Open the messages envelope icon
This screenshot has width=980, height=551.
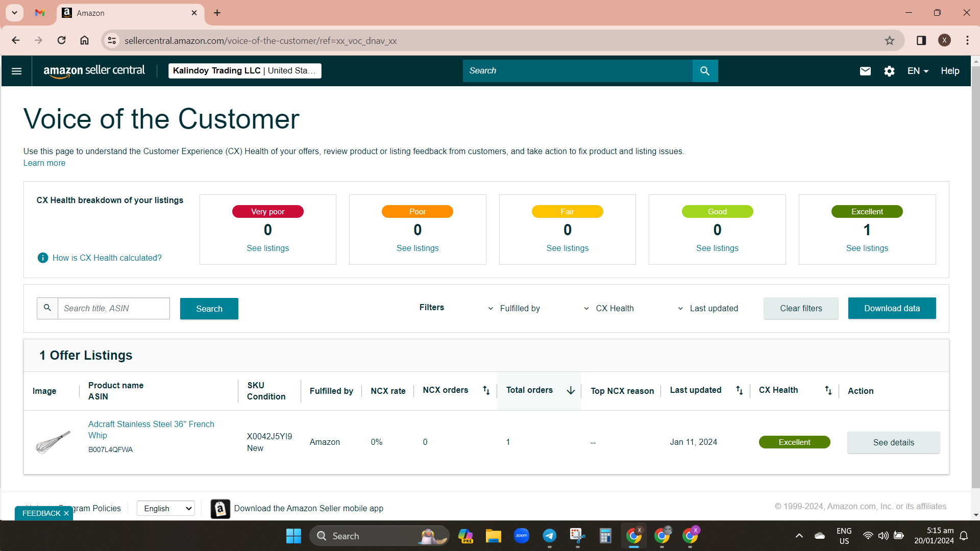(x=865, y=71)
